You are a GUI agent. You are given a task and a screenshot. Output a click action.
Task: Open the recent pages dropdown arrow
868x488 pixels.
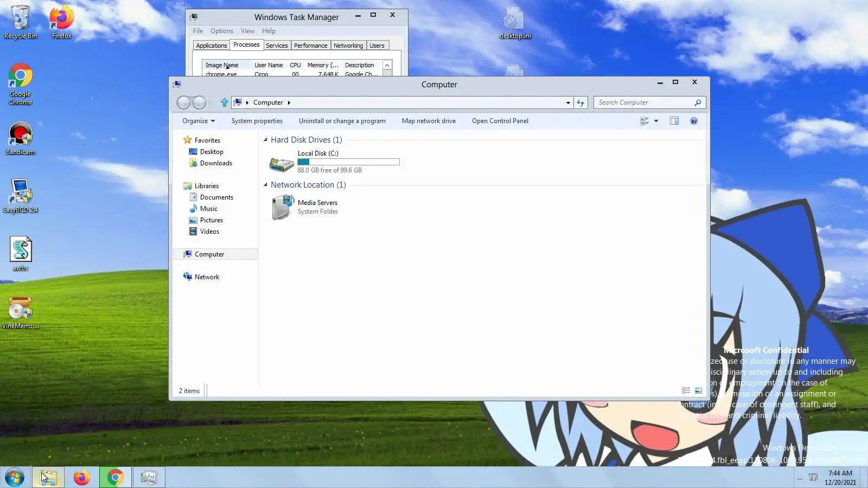(210, 102)
